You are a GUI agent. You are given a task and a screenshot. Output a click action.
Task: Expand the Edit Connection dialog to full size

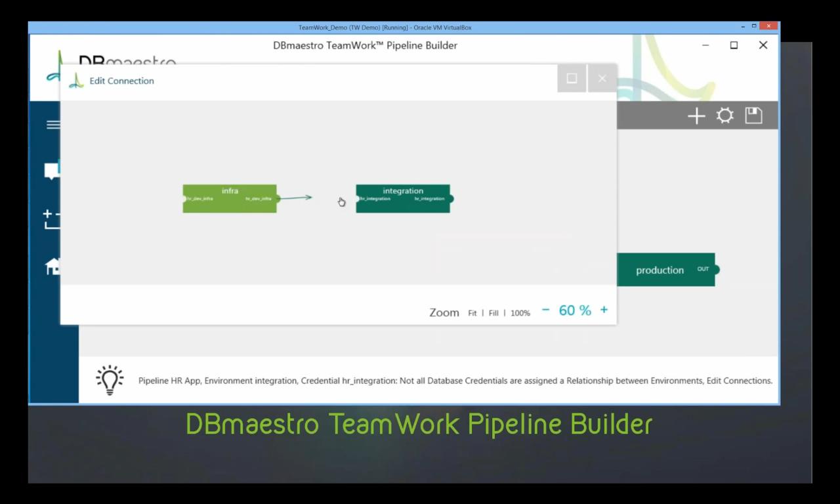572,78
